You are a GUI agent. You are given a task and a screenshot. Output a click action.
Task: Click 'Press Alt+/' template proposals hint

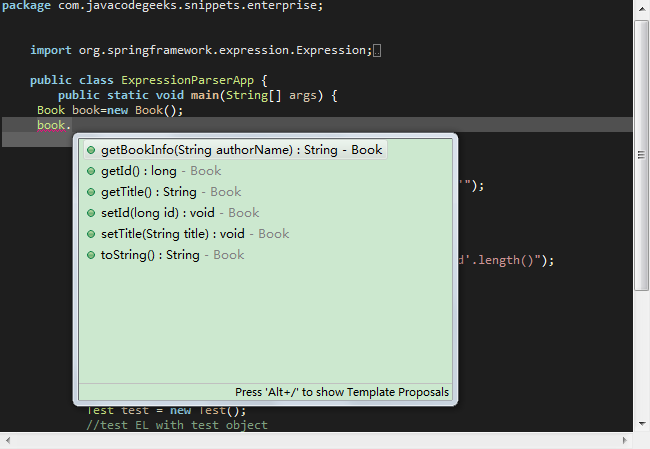pos(342,392)
